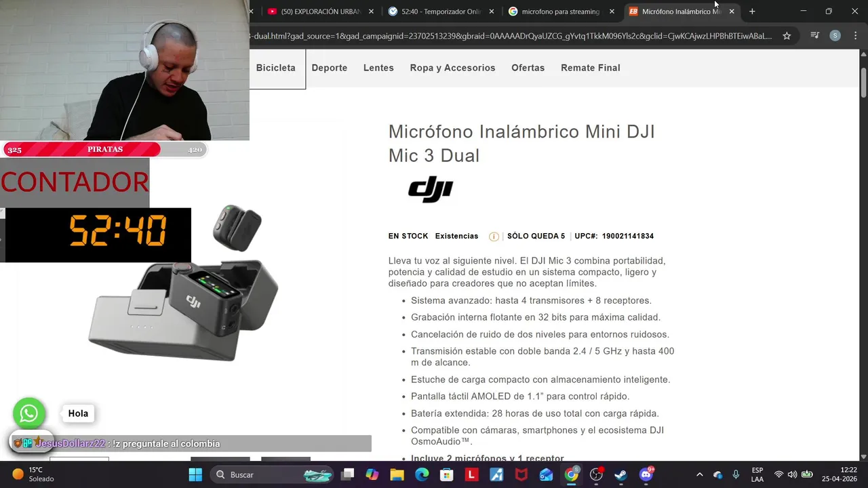Screen dimensions: 868x488
Task: Open McAfee from the taskbar
Action: [x=521, y=474]
